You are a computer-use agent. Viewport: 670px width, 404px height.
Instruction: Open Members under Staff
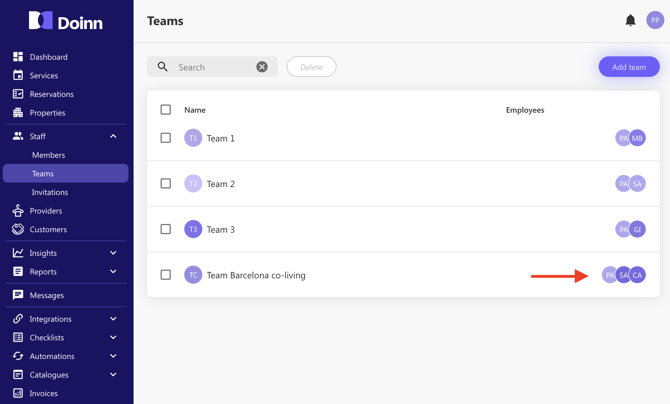[x=48, y=155]
